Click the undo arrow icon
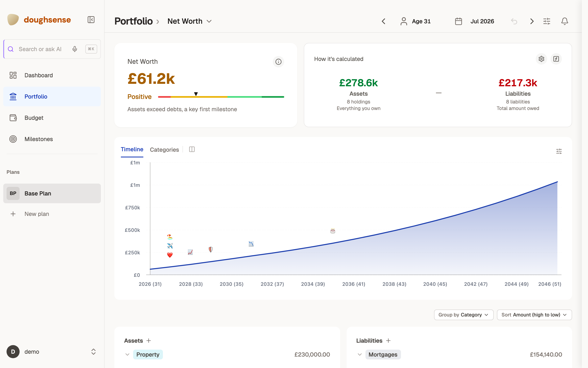Screen dimensions: 588x368 pos(514,21)
